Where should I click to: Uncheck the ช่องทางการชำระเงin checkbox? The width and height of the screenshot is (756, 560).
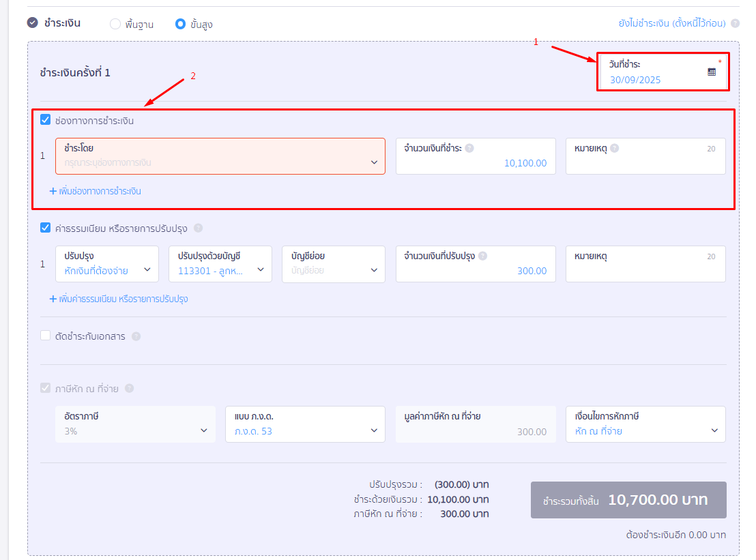tap(46, 120)
